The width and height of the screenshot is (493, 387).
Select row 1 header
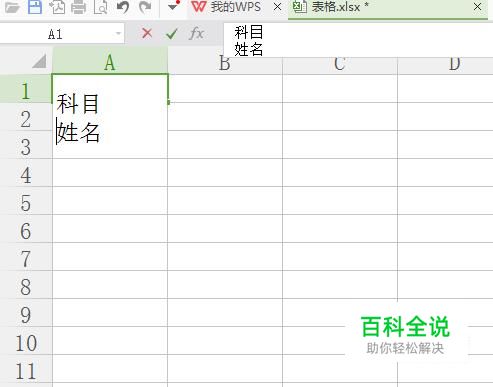26,89
